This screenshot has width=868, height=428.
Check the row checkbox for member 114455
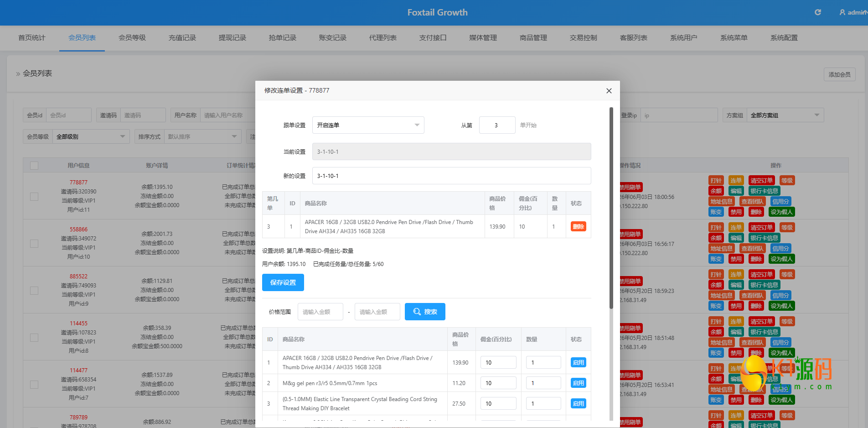pyautogui.click(x=34, y=337)
